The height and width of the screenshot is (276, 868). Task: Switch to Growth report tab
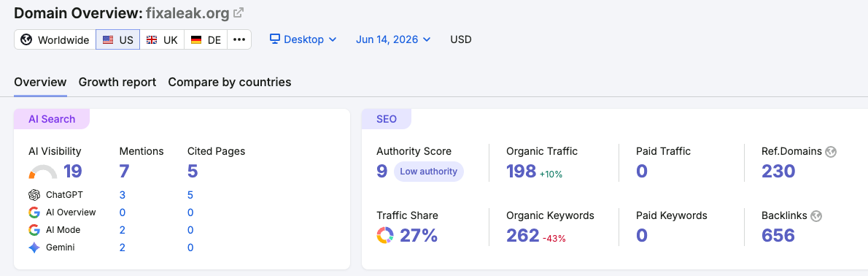tap(117, 82)
